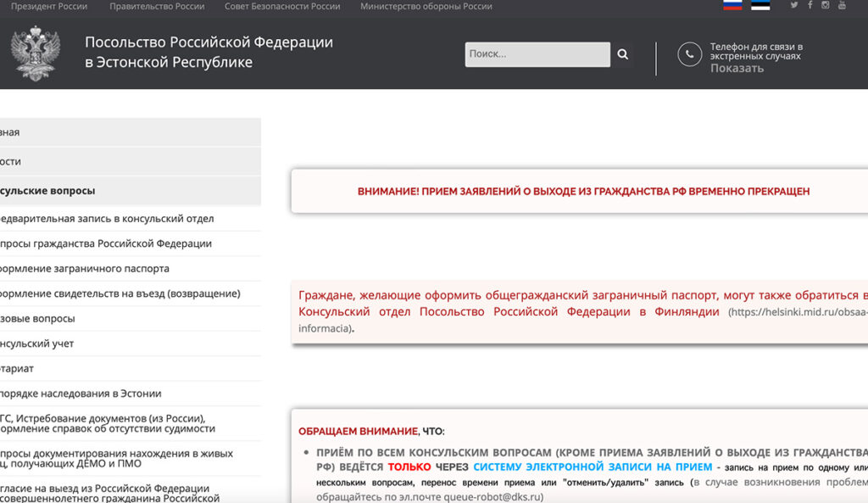Click the Поиск search input field
The width and height of the screenshot is (868, 503).
click(537, 54)
